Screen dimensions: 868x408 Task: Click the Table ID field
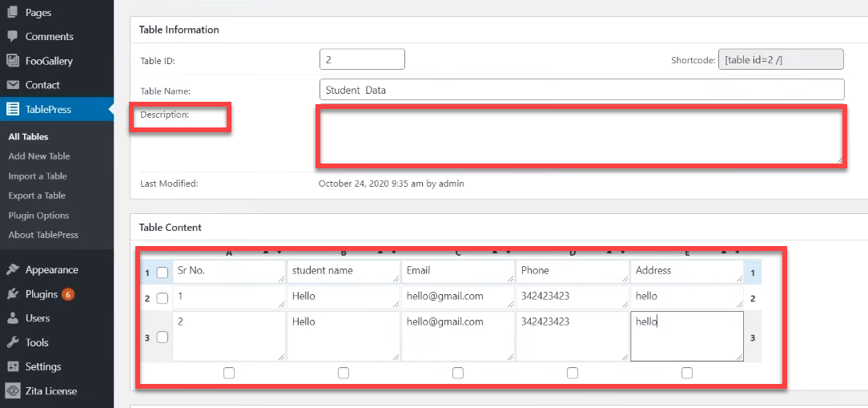point(362,59)
